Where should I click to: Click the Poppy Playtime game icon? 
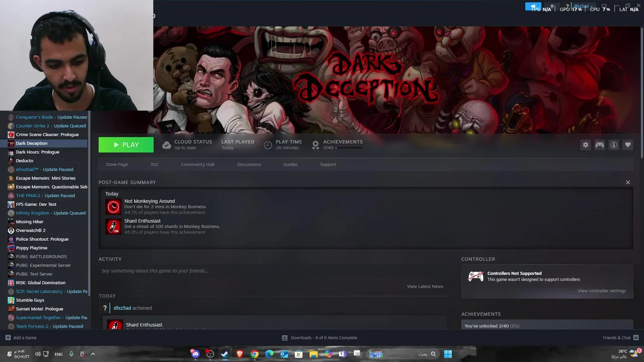pos(11,248)
